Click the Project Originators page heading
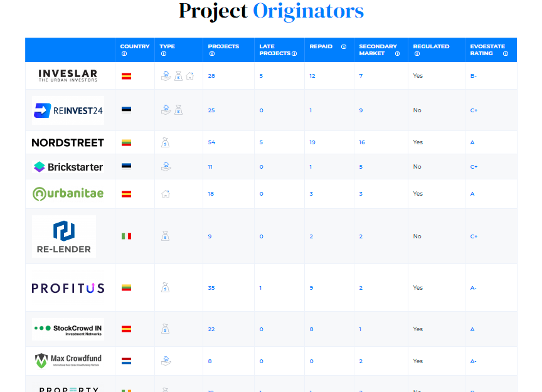 (x=271, y=11)
